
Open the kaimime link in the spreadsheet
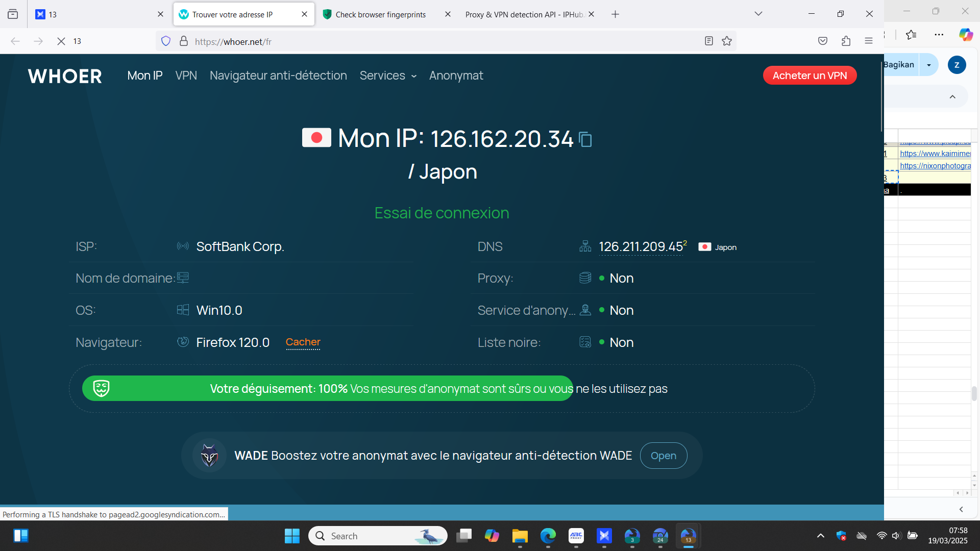coord(936,154)
